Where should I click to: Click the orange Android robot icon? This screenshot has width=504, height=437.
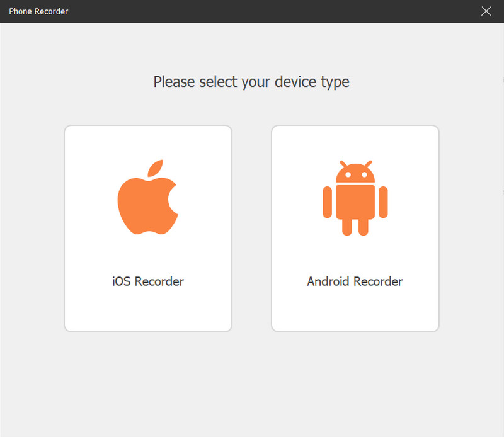355,198
